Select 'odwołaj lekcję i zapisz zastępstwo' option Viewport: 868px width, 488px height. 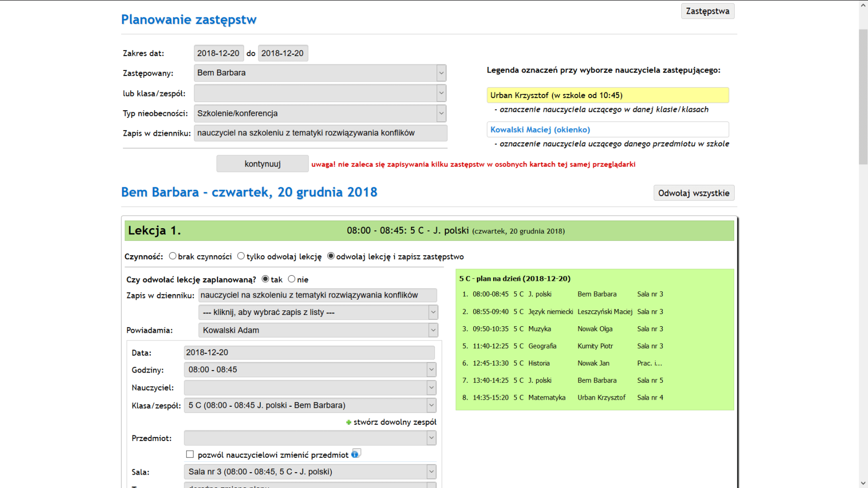(331, 256)
